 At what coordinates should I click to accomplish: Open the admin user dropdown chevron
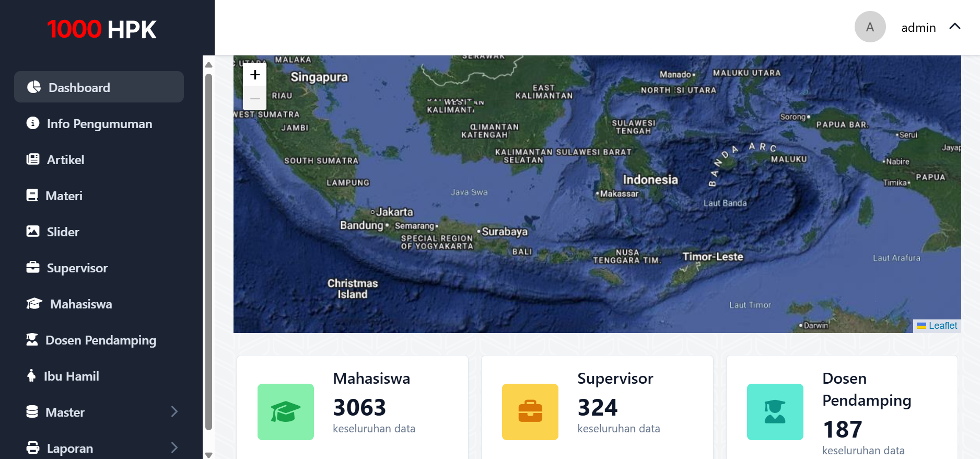(x=955, y=27)
